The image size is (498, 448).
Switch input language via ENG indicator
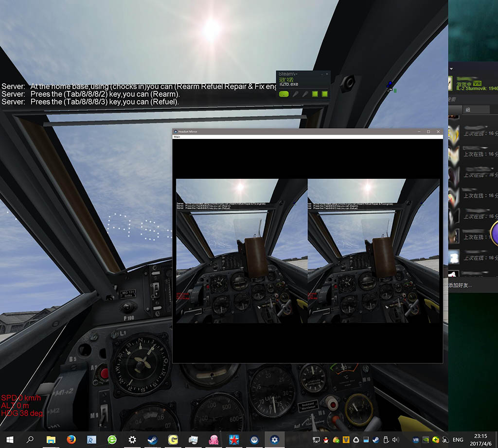tap(458, 440)
